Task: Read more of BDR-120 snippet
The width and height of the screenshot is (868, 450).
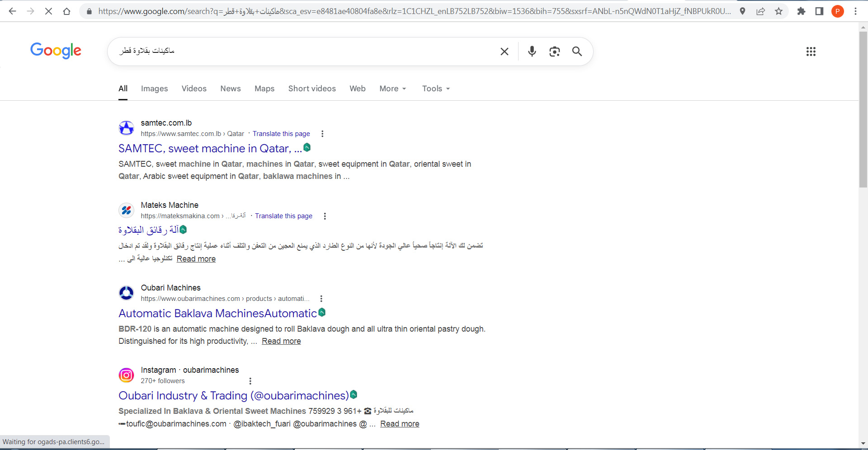Action: point(281,341)
